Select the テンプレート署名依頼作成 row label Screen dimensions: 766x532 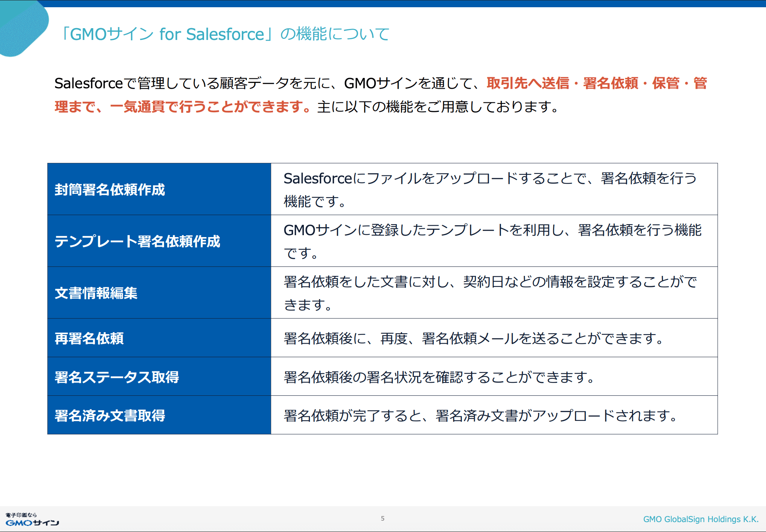point(137,241)
